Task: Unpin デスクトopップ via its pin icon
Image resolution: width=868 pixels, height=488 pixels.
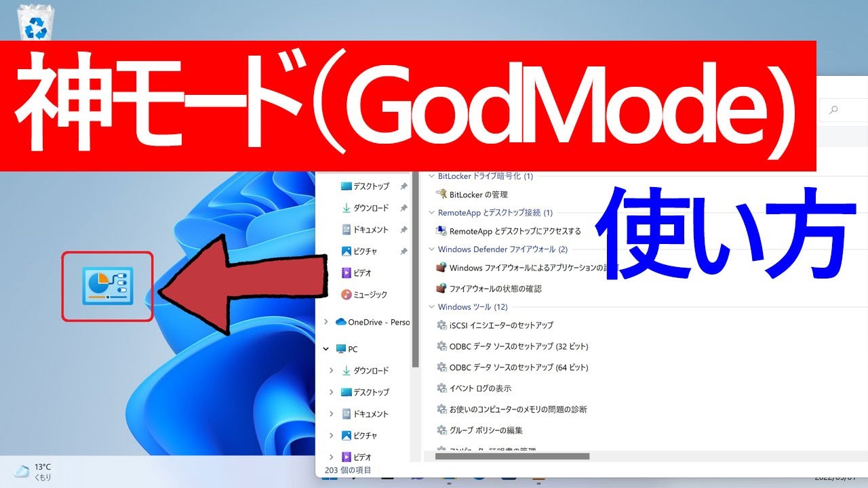Action: 403,186
